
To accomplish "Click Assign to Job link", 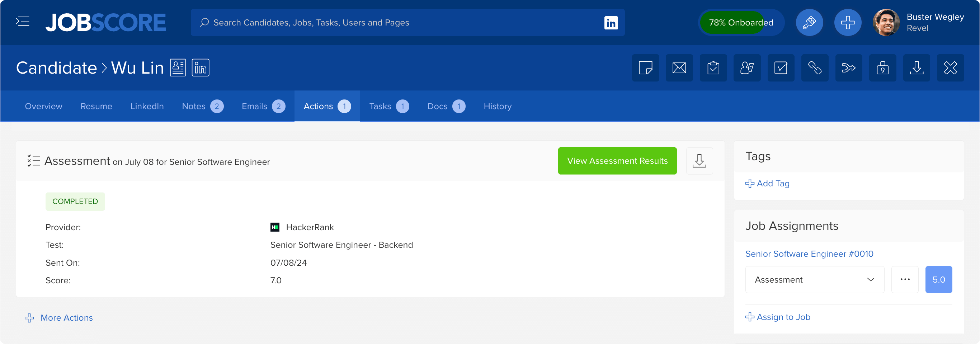I will (x=778, y=317).
